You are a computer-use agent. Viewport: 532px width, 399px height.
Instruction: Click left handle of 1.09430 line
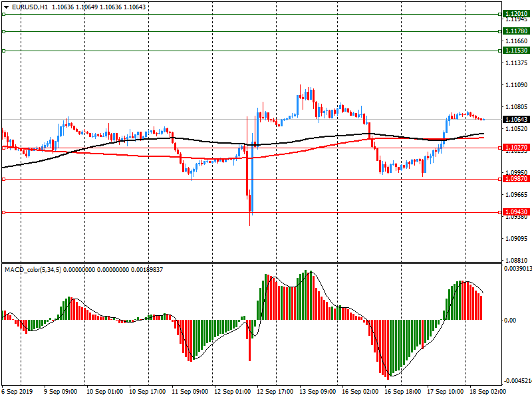click(4, 212)
